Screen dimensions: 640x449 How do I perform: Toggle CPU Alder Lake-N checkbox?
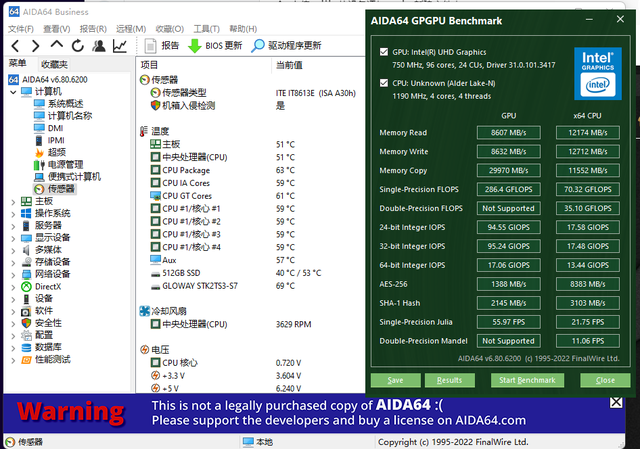384,83
